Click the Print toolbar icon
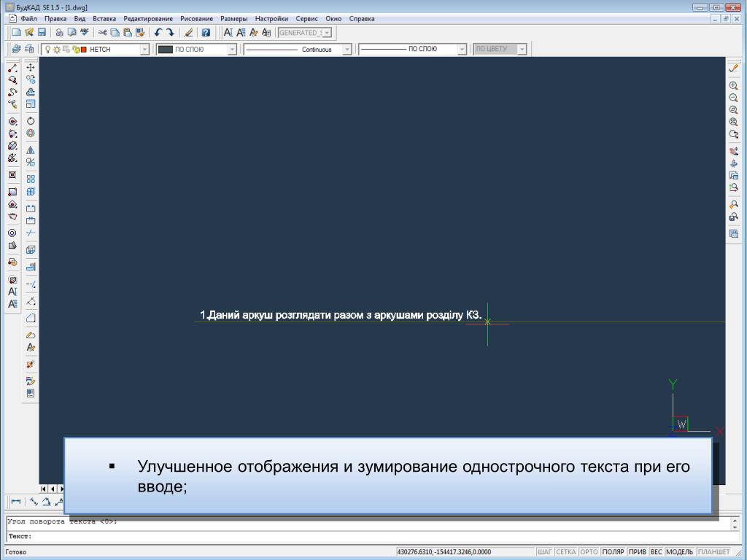 tap(59, 32)
